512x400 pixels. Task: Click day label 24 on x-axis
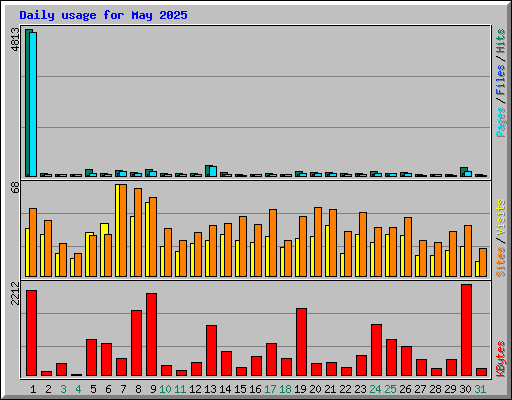(x=375, y=389)
